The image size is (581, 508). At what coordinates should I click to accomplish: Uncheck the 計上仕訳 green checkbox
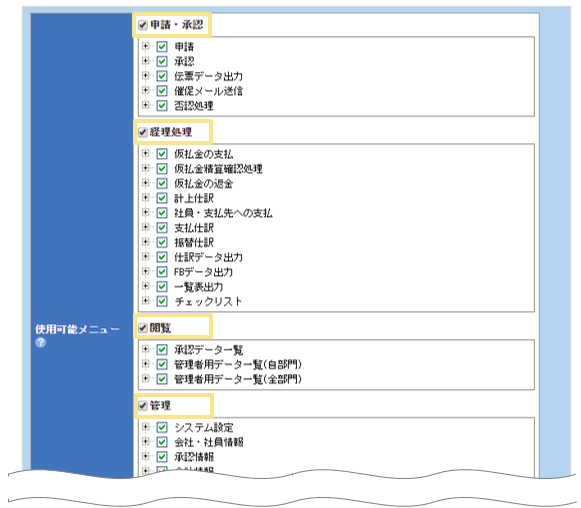point(162,198)
